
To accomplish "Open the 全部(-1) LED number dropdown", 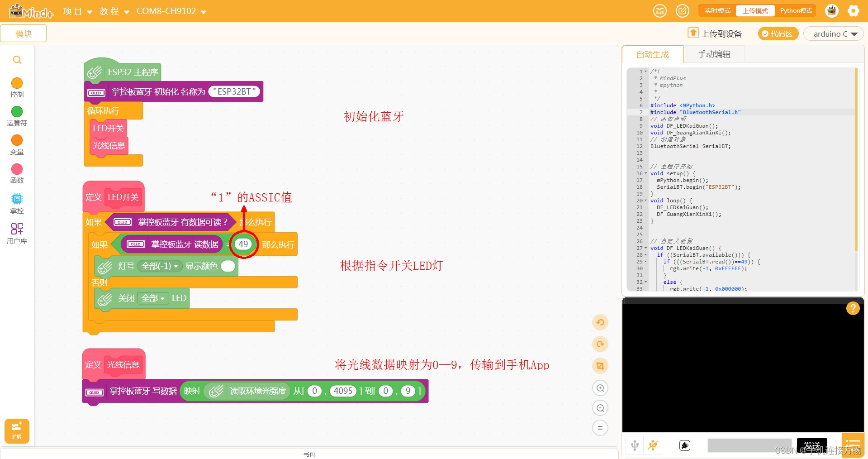I will coord(159,266).
